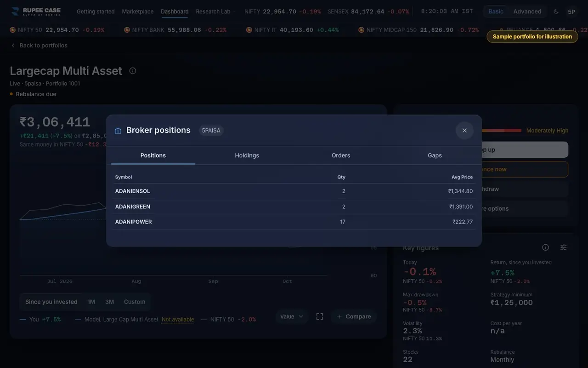588x368 pixels.
Task: Click the Rupee Case logo
Action: tap(36, 11)
